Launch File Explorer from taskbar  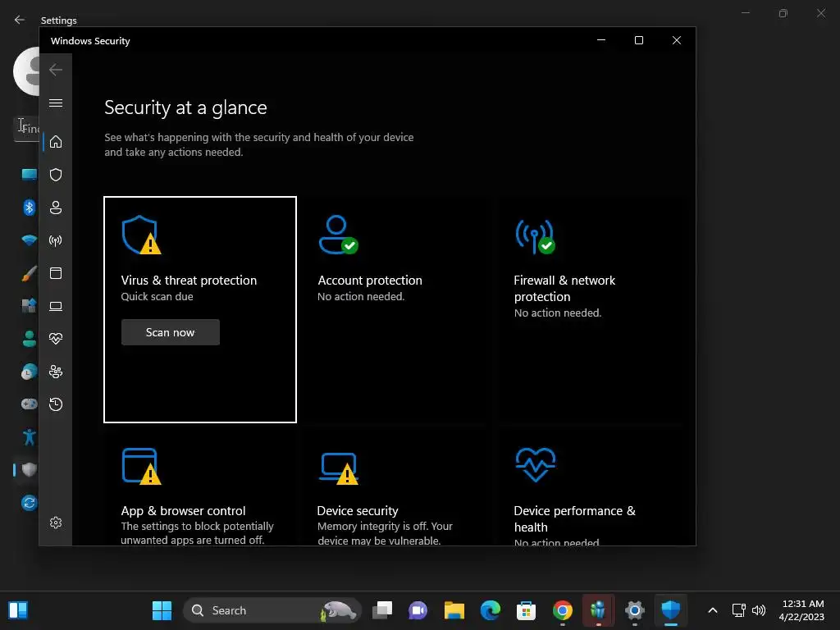point(454,610)
